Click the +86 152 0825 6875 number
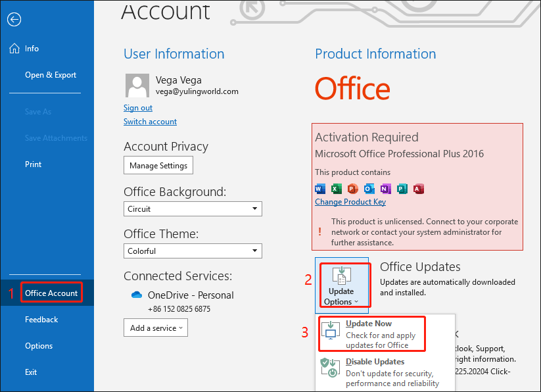This screenshot has width=541, height=392. (x=179, y=309)
